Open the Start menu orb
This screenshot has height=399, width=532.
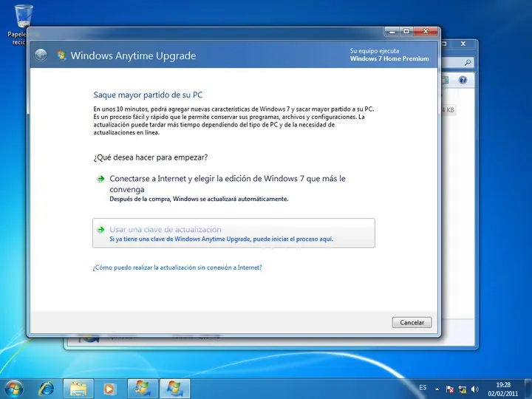click(14, 389)
